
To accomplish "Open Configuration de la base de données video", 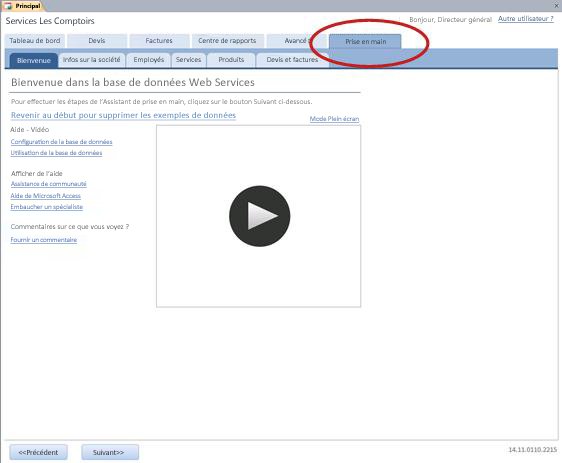I will 61,142.
